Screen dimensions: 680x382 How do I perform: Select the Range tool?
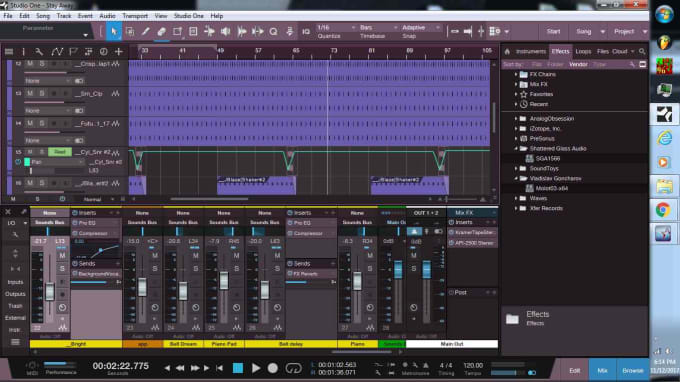(x=130, y=32)
